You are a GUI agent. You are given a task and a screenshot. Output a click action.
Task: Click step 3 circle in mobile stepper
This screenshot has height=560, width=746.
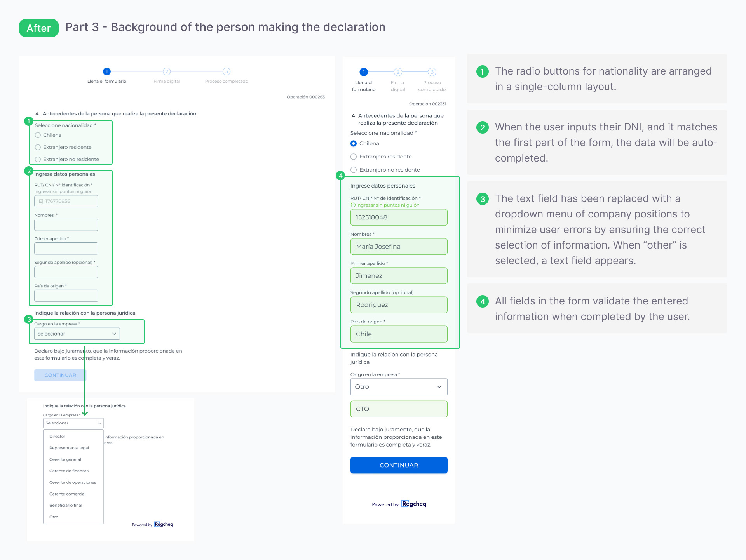[x=432, y=72]
